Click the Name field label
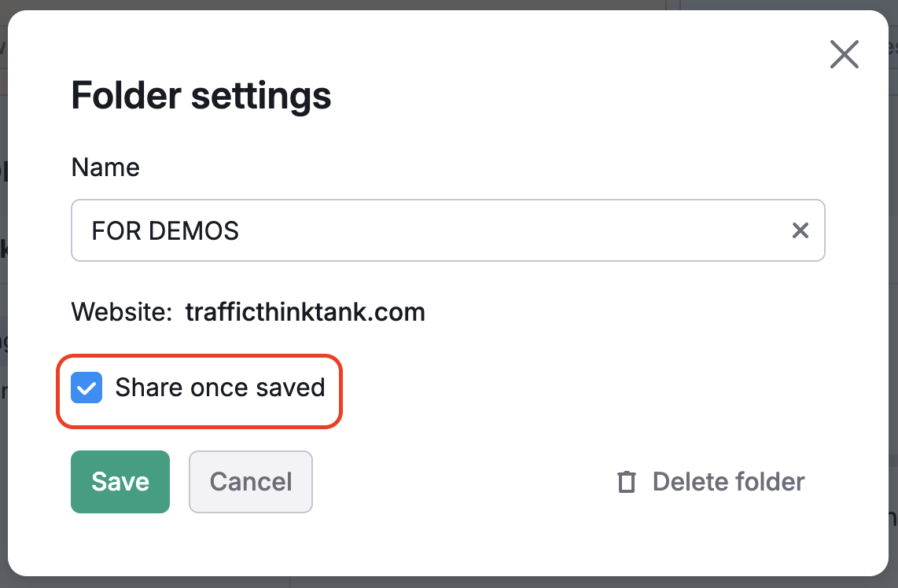 (105, 167)
